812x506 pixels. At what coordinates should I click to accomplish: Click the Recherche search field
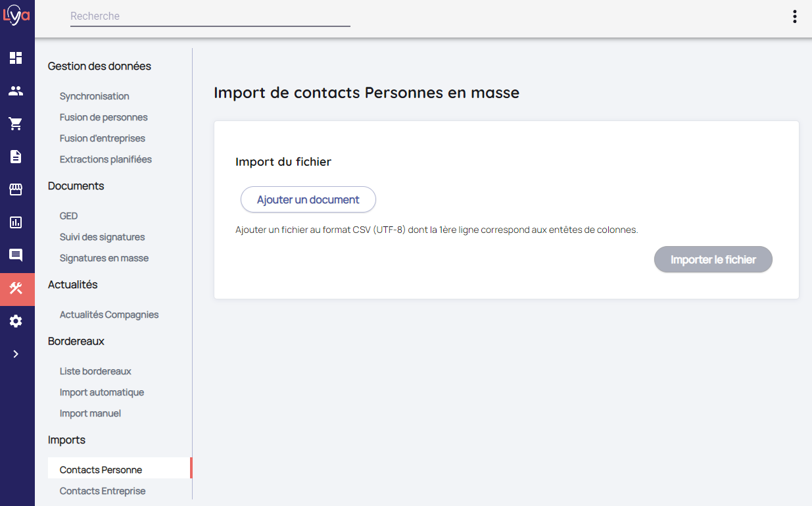[x=210, y=16]
